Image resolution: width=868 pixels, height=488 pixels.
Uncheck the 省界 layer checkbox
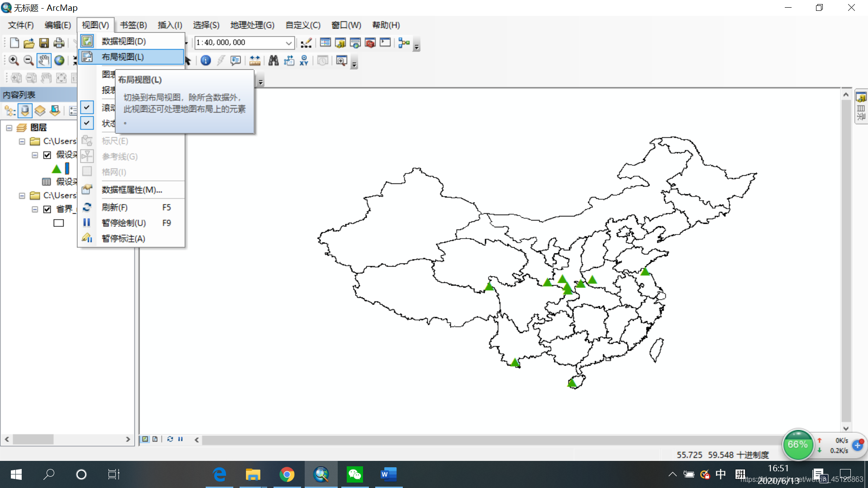coord(47,209)
